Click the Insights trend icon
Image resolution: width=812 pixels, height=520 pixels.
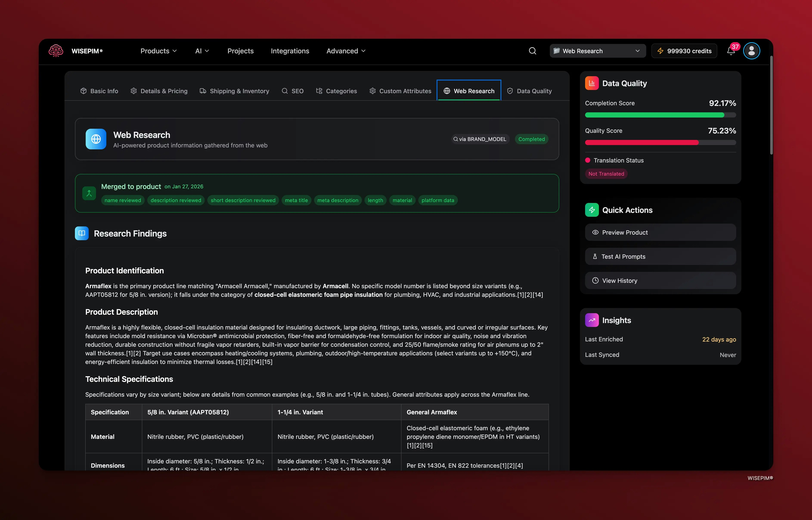pos(592,320)
